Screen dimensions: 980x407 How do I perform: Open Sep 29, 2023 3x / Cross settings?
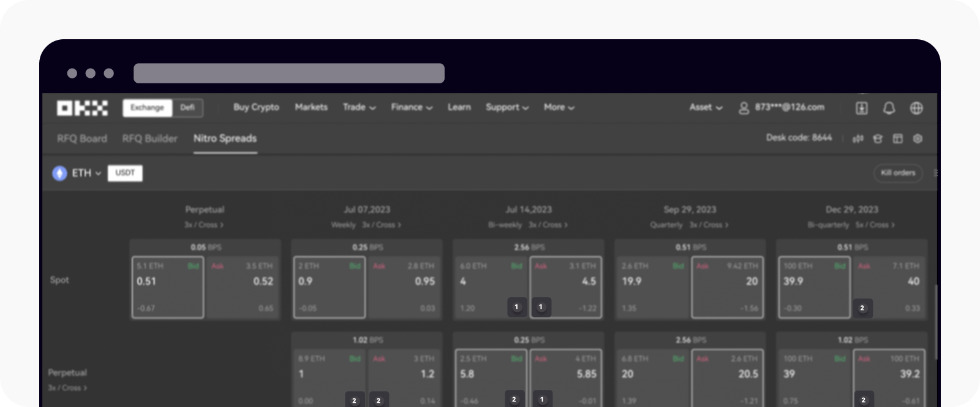click(709, 225)
